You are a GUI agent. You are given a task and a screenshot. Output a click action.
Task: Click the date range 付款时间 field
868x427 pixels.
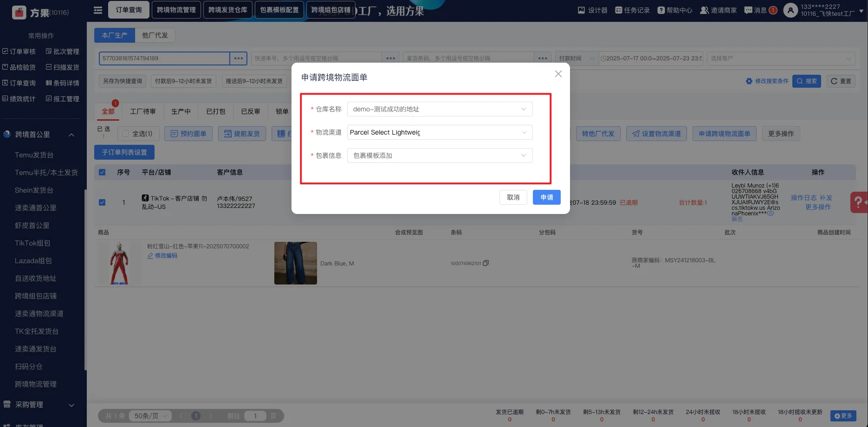coord(651,58)
